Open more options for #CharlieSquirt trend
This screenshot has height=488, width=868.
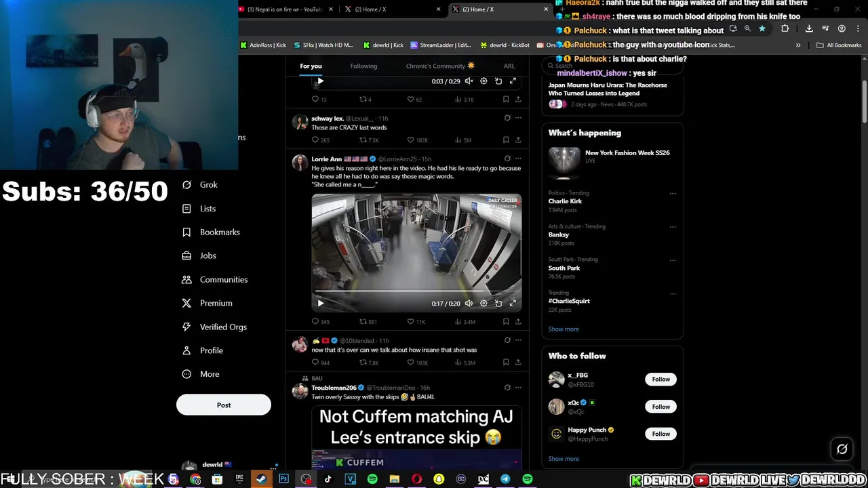(x=673, y=294)
